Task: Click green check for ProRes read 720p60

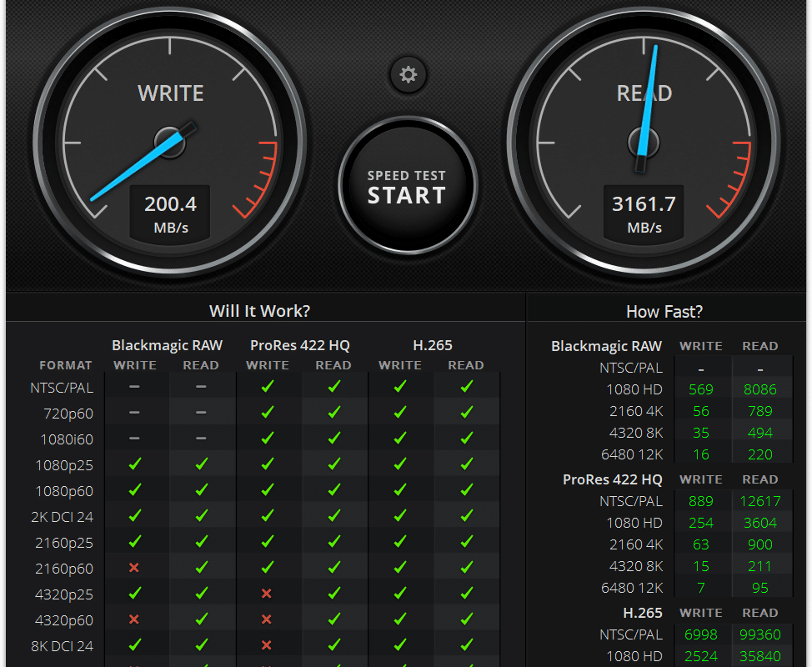Action: (334, 412)
